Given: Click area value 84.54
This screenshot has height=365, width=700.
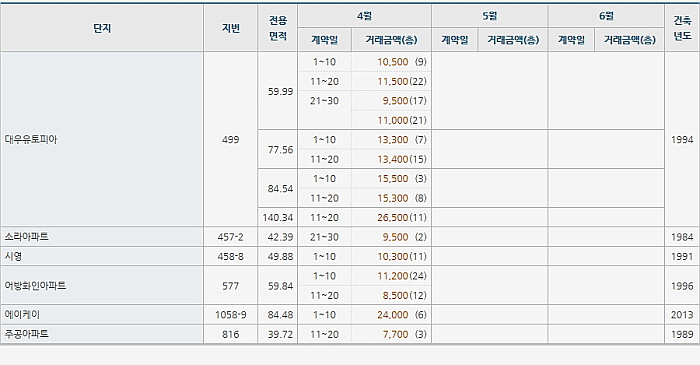Looking at the screenshot, I should pyautogui.click(x=280, y=189).
